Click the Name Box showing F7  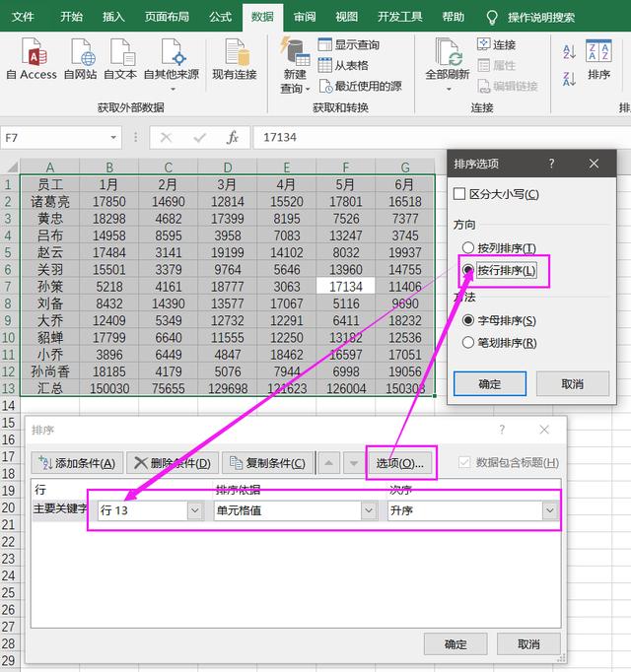[x=56, y=138]
